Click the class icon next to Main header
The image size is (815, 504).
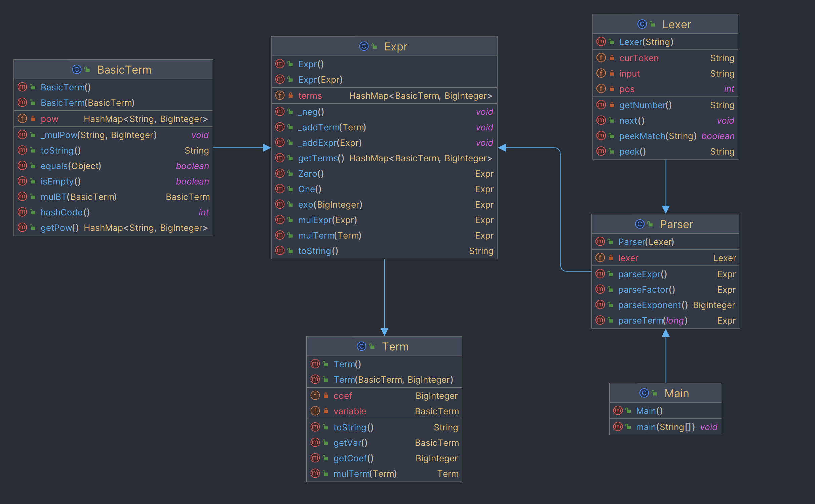(644, 393)
